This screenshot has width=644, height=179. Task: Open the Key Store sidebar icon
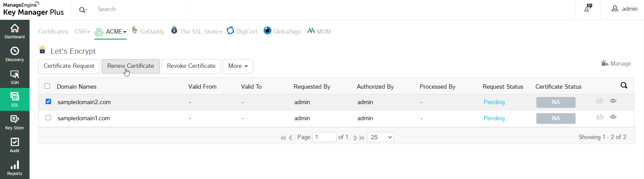click(15, 122)
